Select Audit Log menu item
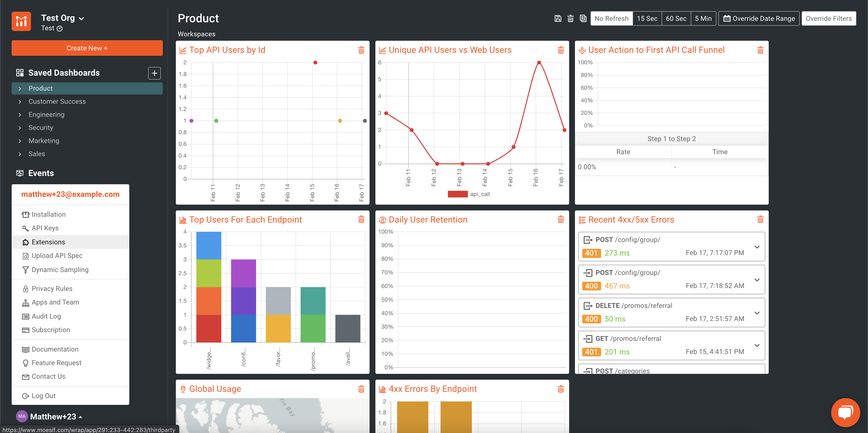This screenshot has height=433, width=868. [46, 316]
